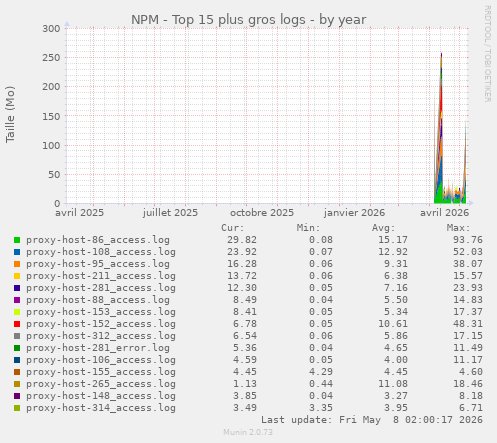The width and height of the screenshot is (497, 443).
Task: Select the proxy-host-314_access.log legend label
Action: (x=101, y=408)
